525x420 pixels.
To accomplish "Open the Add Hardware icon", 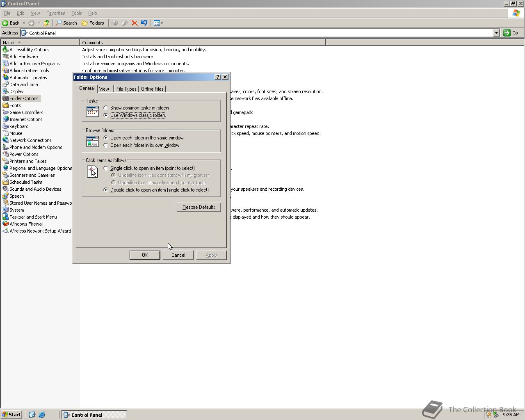I will tap(6, 57).
